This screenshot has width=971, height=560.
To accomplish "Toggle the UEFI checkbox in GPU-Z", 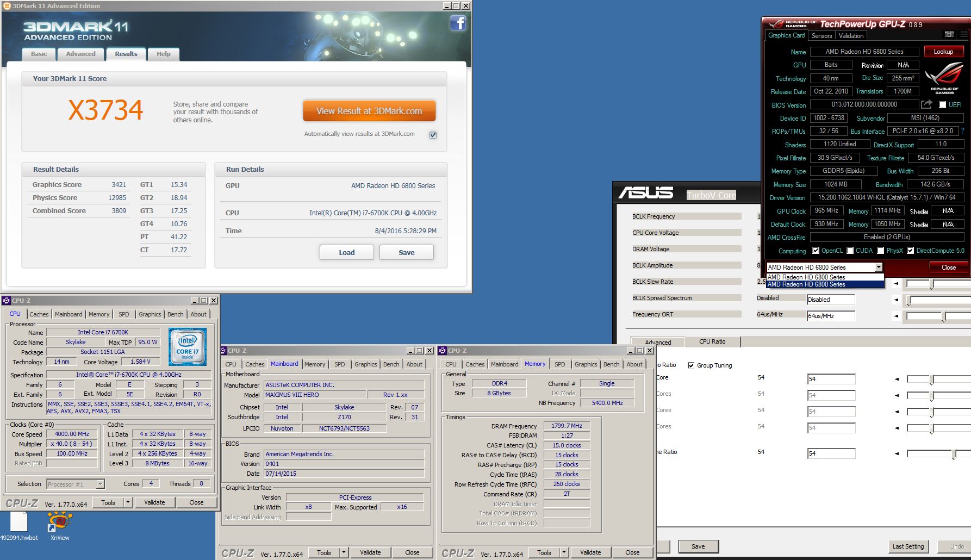I will coord(942,105).
